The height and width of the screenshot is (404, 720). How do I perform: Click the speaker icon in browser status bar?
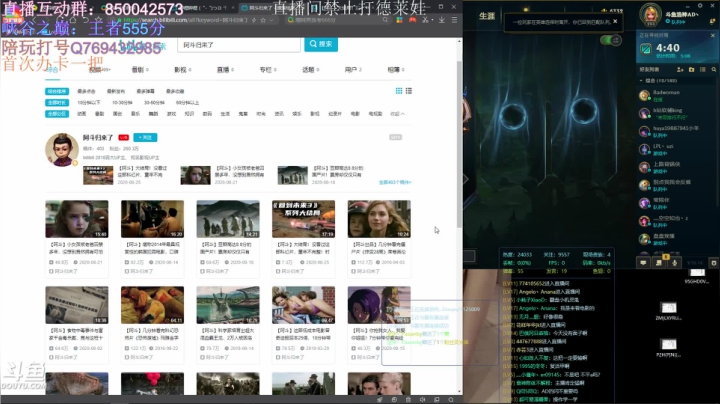click(x=422, y=399)
